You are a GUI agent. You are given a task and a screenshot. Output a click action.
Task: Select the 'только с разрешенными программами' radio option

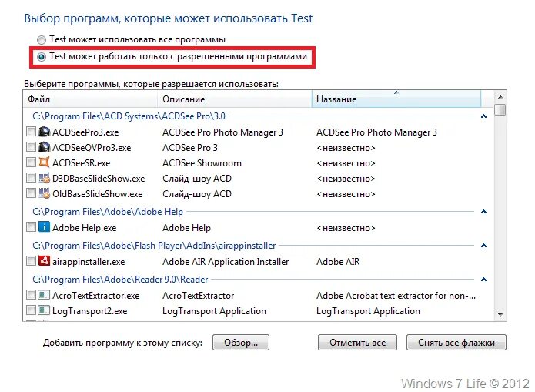(x=41, y=56)
